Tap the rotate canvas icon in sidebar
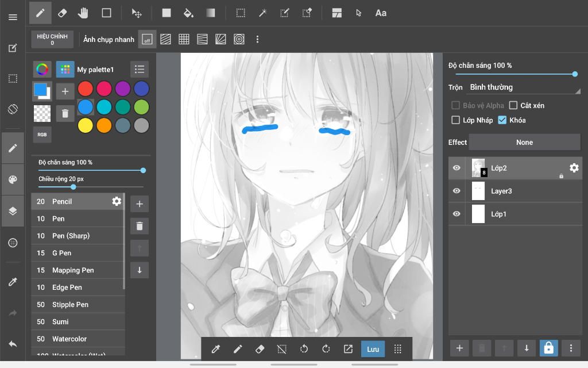Viewport: 588px width, 368px height. (x=13, y=109)
